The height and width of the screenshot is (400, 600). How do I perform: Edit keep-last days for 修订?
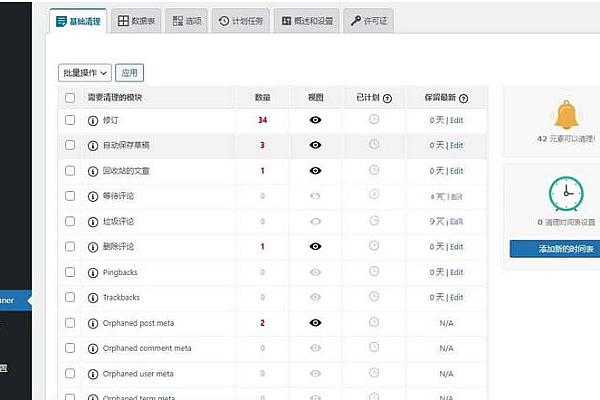click(x=457, y=120)
